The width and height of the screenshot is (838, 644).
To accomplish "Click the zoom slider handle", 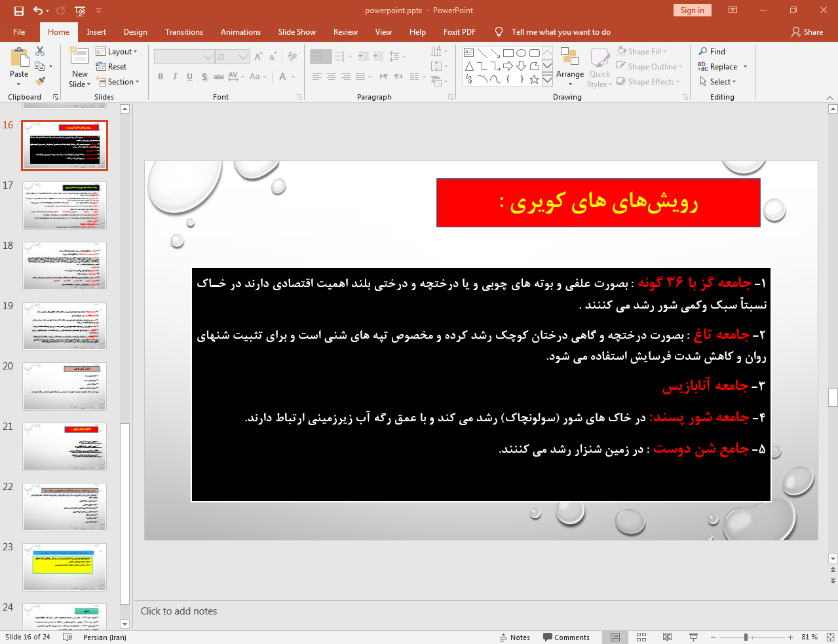I will pyautogui.click(x=746, y=637).
